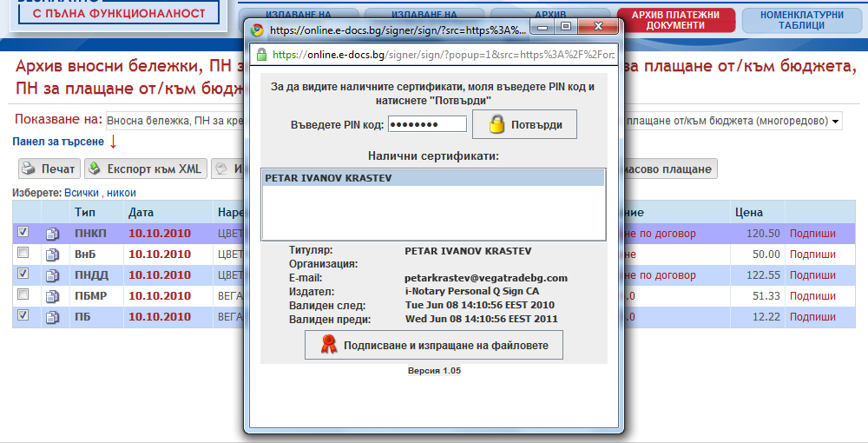
Task: Deselect rows via the никои link
Action: 122,193
